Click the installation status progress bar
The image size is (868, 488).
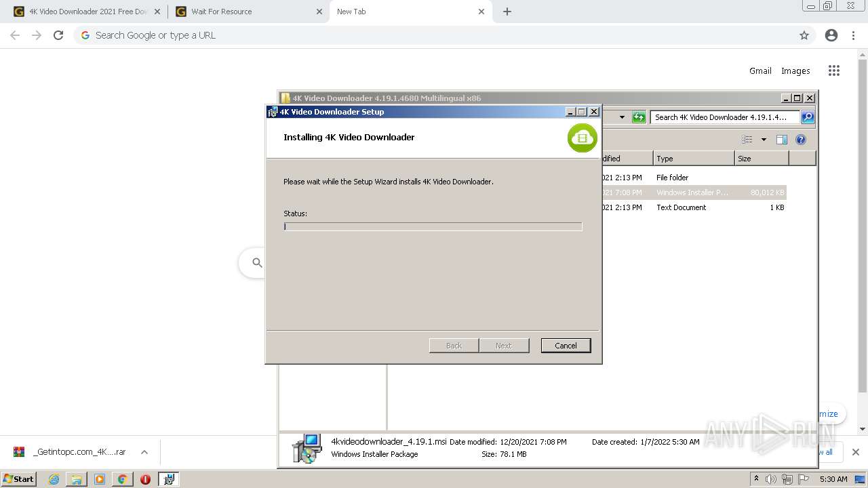pos(433,226)
